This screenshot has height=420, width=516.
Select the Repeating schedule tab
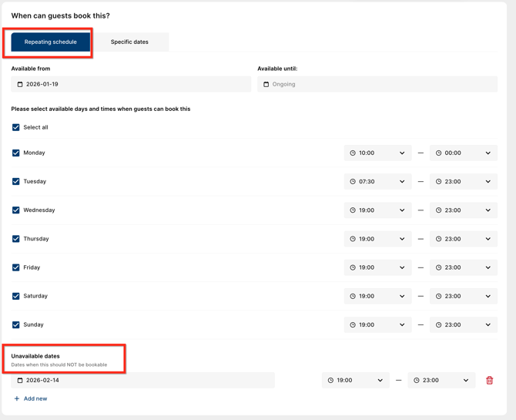click(x=51, y=42)
